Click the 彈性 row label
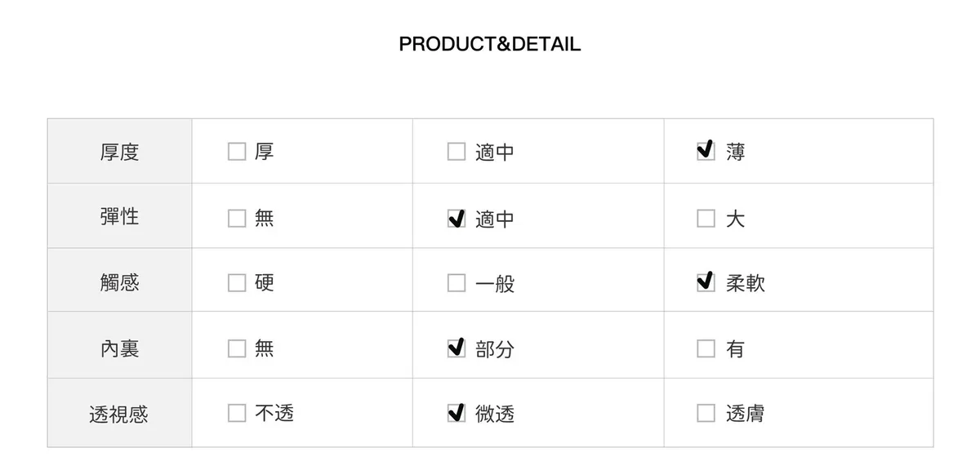 pyautogui.click(x=119, y=216)
